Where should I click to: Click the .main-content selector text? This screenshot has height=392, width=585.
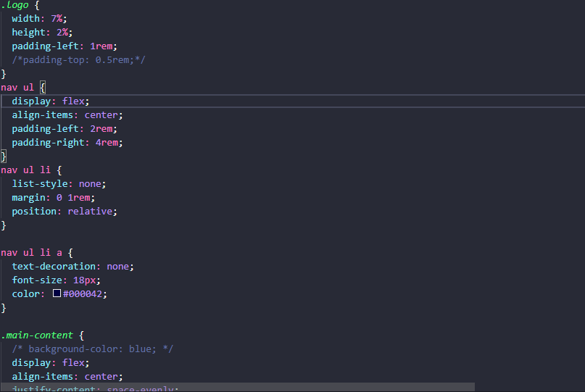37,335
